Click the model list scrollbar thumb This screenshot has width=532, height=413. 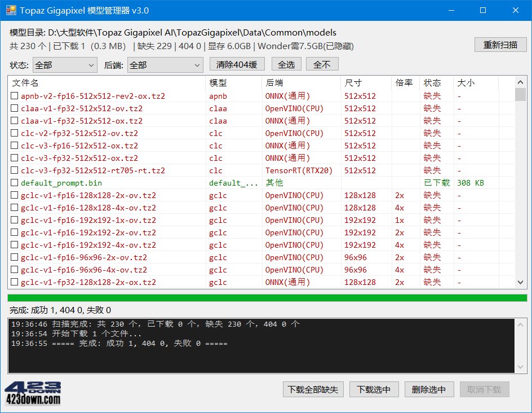click(521, 94)
